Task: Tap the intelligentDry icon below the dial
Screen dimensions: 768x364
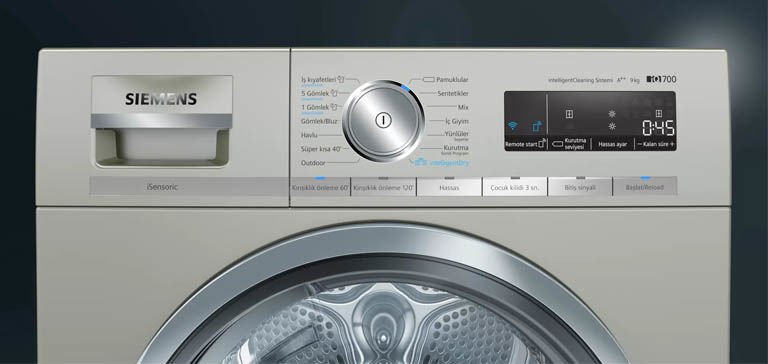Action: click(x=441, y=162)
